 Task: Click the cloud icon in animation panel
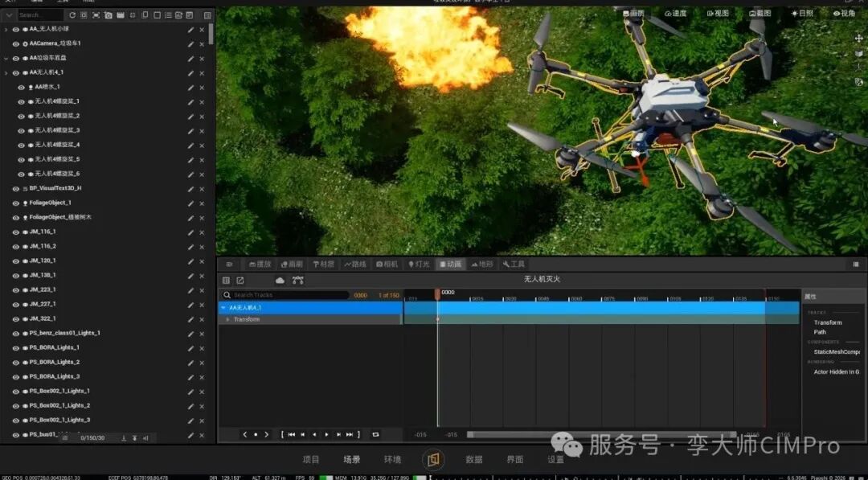pyautogui.click(x=280, y=281)
